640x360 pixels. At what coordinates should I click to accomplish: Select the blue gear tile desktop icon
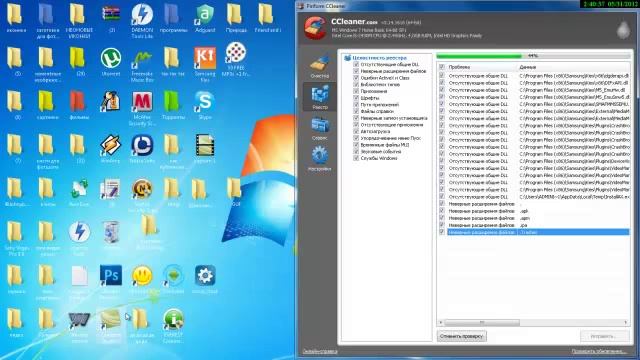click(x=205, y=280)
